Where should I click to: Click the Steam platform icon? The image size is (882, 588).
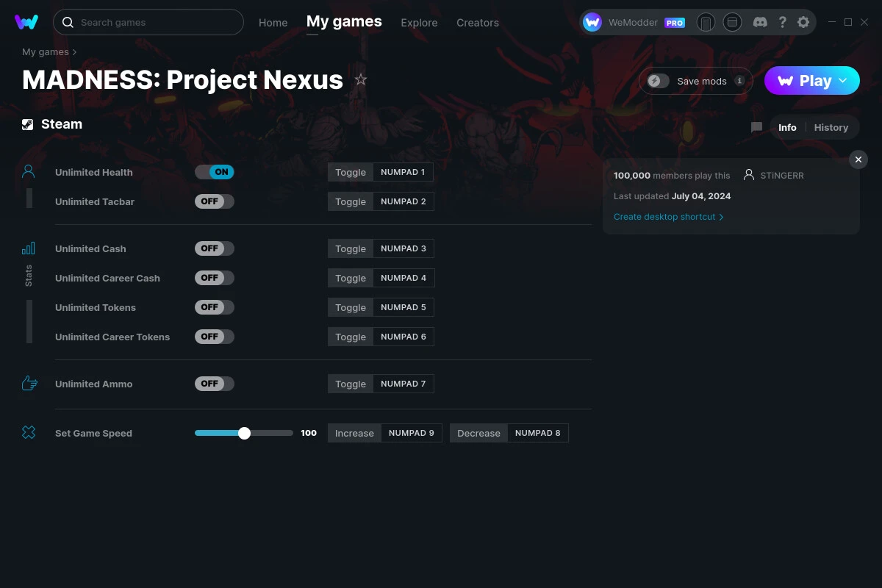tap(27, 123)
